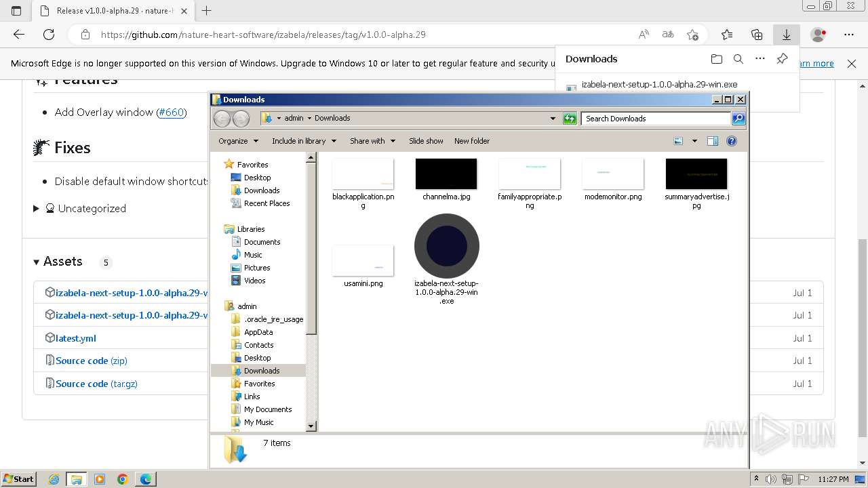The width and height of the screenshot is (868, 488).
Task: Open the Documents library
Action: [262, 242]
